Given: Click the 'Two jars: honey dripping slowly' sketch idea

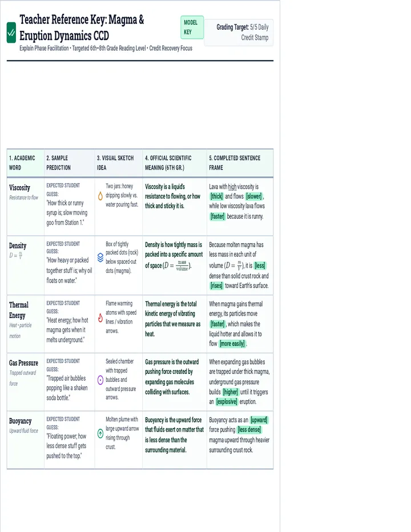Looking at the screenshot, I should point(122,195).
